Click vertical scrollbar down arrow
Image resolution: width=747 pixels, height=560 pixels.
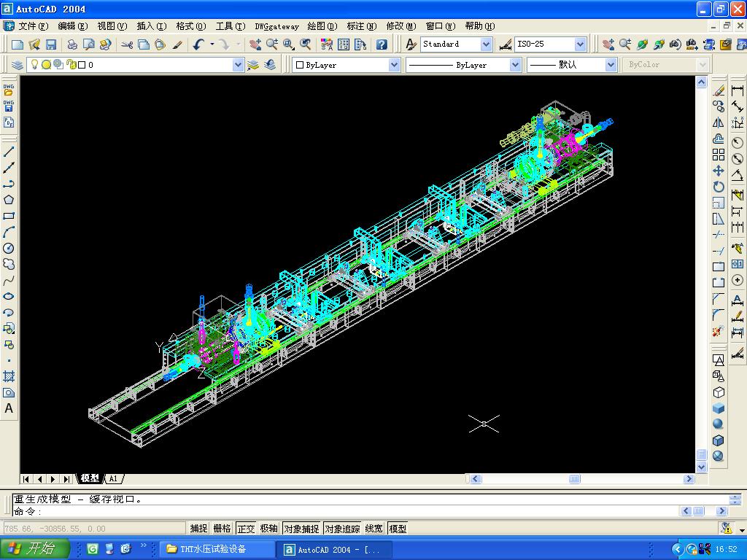tap(701, 467)
